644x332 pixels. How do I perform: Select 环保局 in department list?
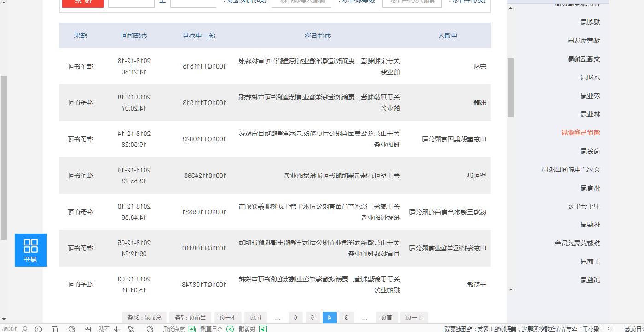click(x=591, y=225)
